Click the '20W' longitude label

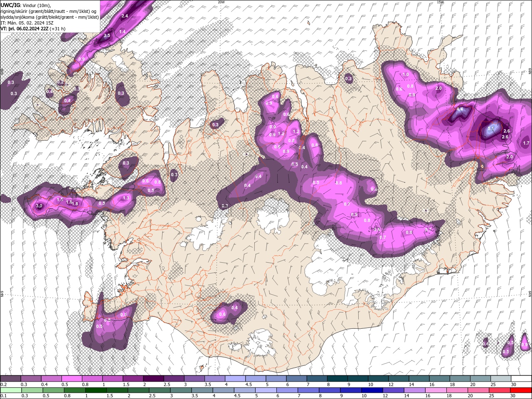(x=221, y=2)
